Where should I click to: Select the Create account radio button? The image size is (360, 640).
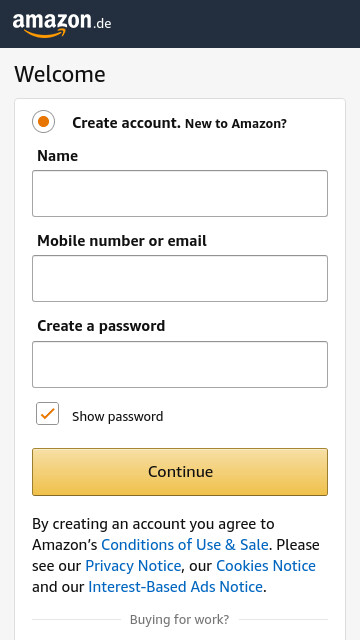(44, 122)
